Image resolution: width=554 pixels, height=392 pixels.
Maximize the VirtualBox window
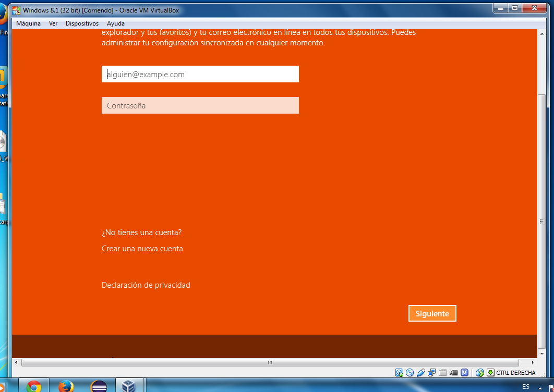(515, 8)
